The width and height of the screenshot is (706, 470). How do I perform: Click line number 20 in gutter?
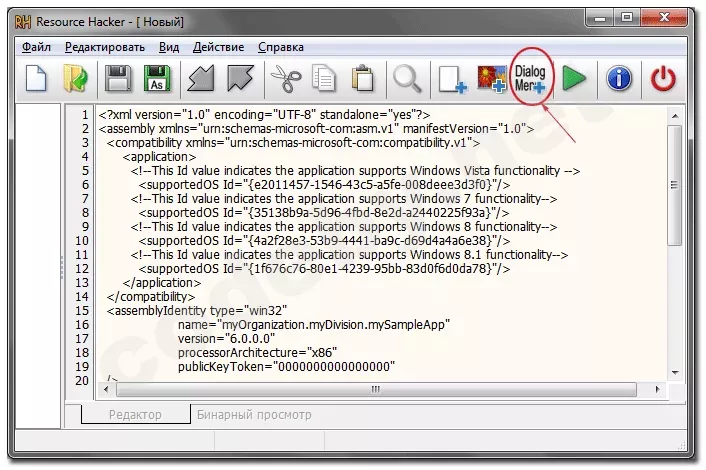[x=82, y=380]
